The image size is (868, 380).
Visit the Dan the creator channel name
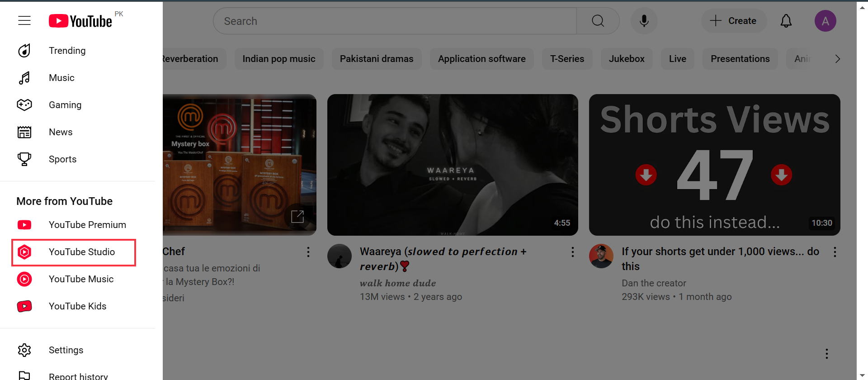654,283
